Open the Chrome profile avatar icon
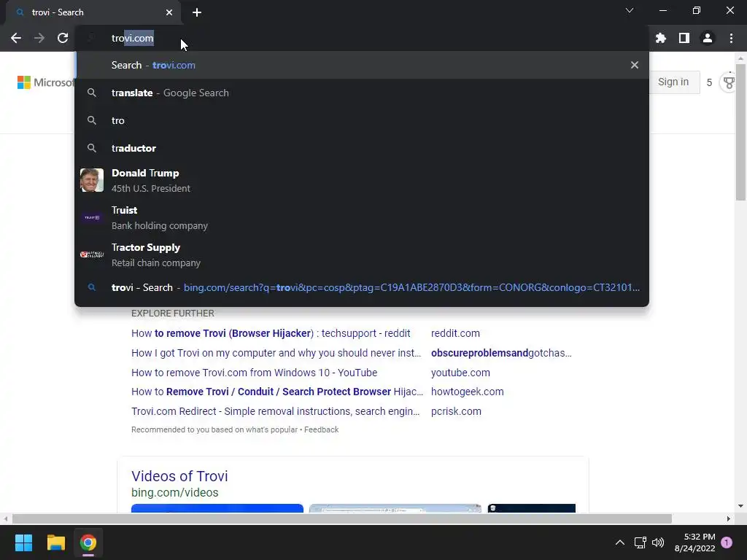This screenshot has height=560, width=747. [x=708, y=38]
